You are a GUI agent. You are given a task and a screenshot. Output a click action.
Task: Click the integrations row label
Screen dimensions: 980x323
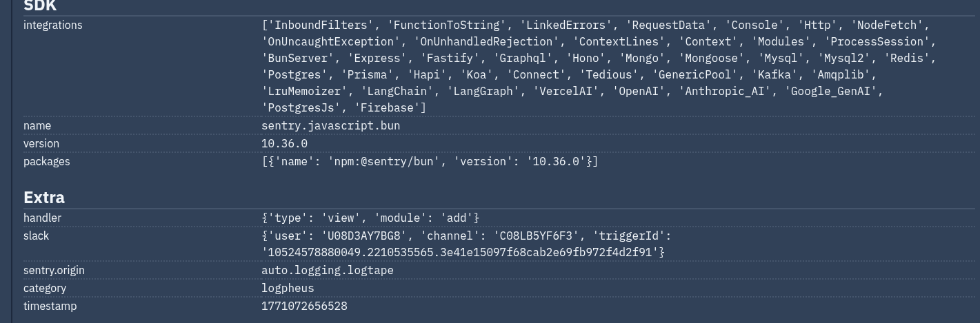(x=52, y=25)
